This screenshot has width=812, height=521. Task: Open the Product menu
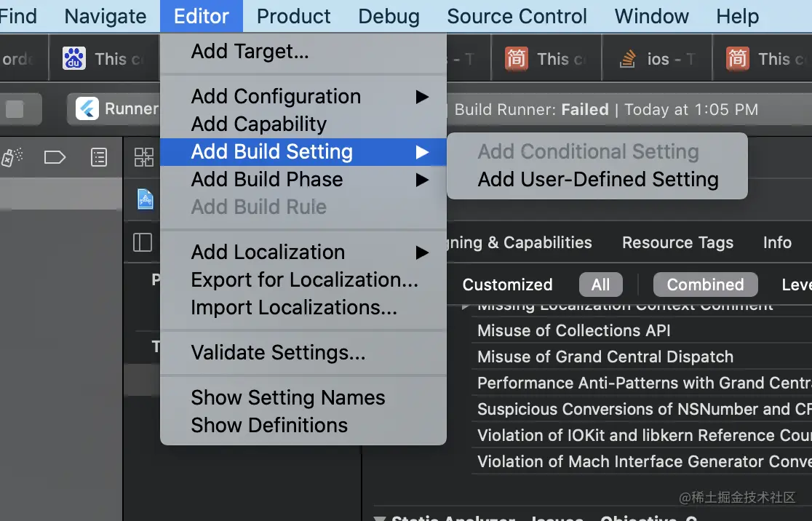294,16
